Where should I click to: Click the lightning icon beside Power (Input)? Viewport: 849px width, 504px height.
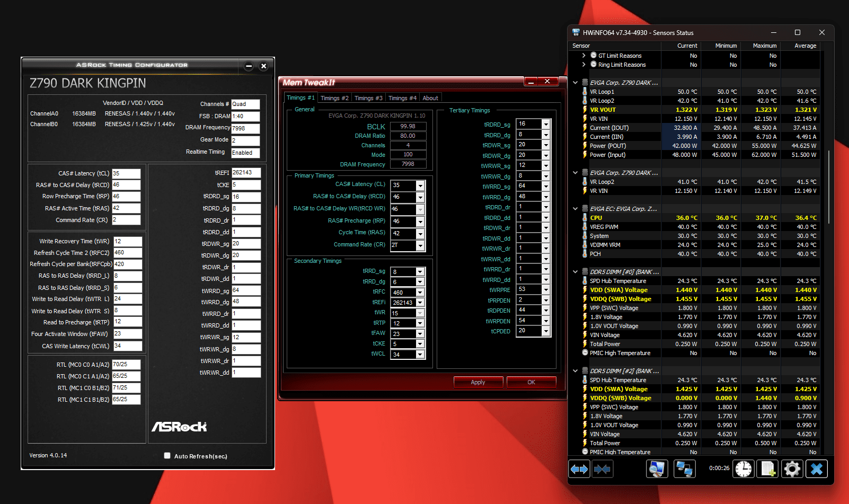click(585, 155)
